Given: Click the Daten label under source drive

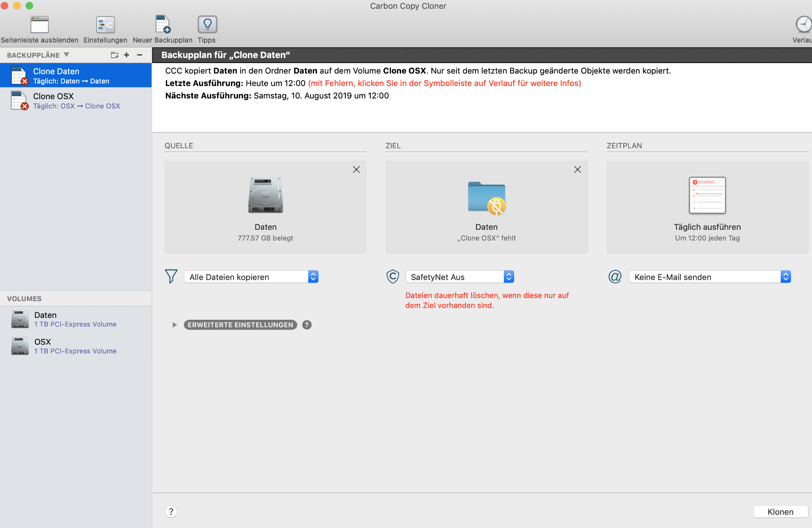Looking at the screenshot, I should [x=266, y=227].
